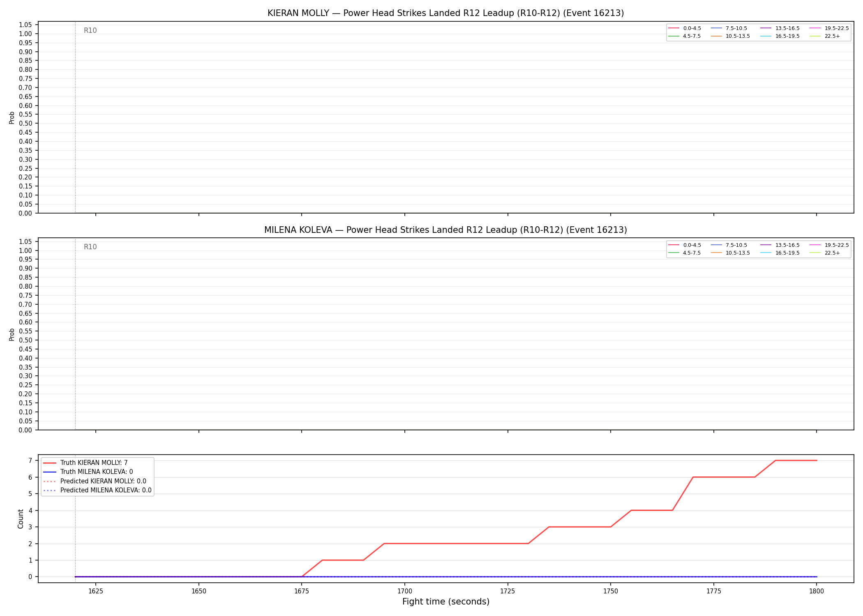Click the Count y-axis label
This screenshot has width=863, height=616.
[21, 519]
